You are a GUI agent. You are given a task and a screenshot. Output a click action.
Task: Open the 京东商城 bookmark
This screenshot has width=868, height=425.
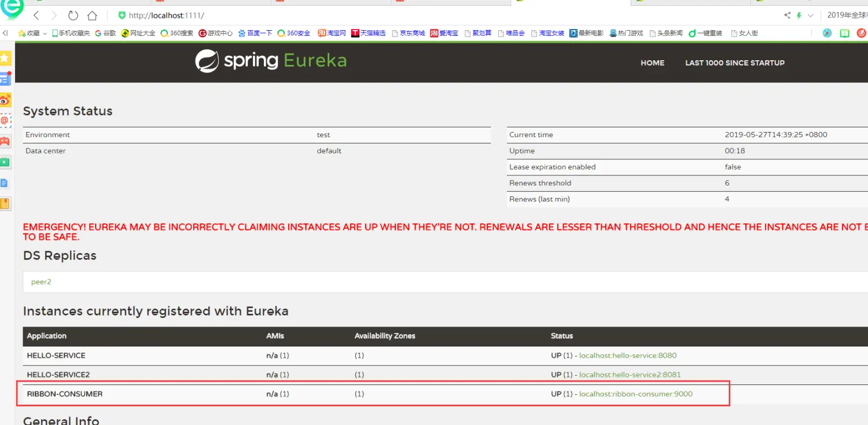[408, 33]
